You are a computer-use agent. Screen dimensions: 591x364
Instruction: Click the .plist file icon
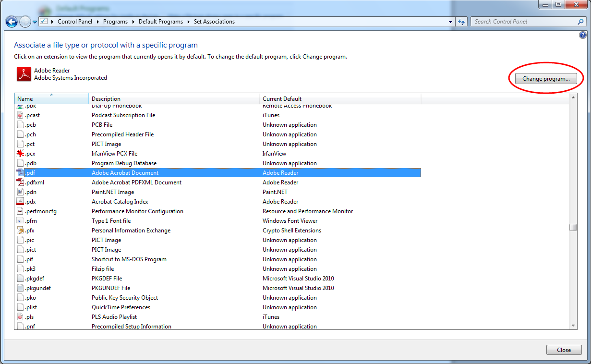point(20,307)
